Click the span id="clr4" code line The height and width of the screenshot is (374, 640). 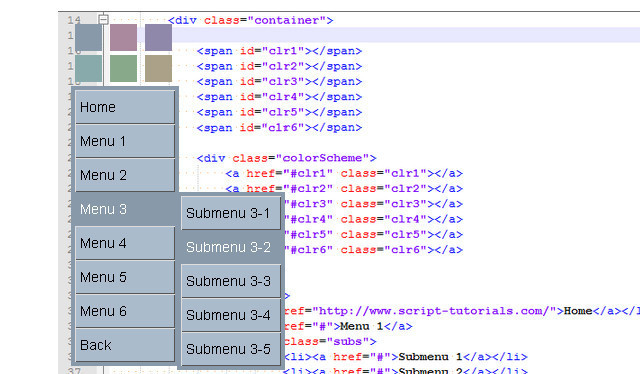coord(279,97)
